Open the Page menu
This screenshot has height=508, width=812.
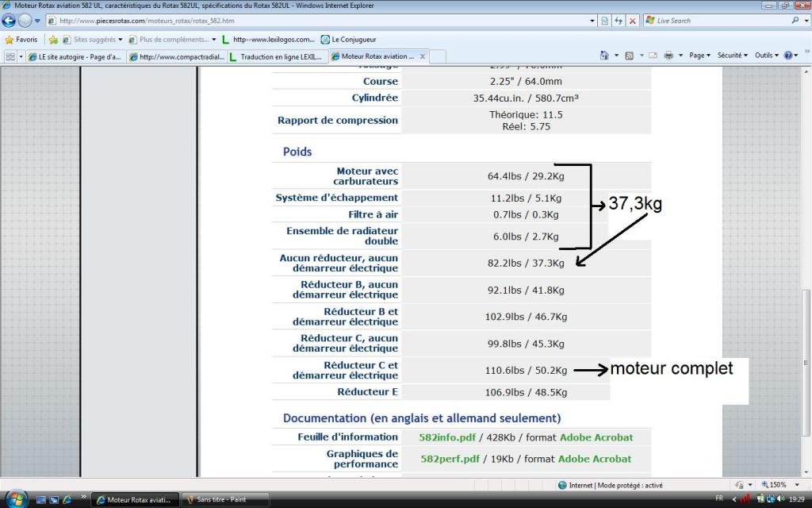click(699, 55)
